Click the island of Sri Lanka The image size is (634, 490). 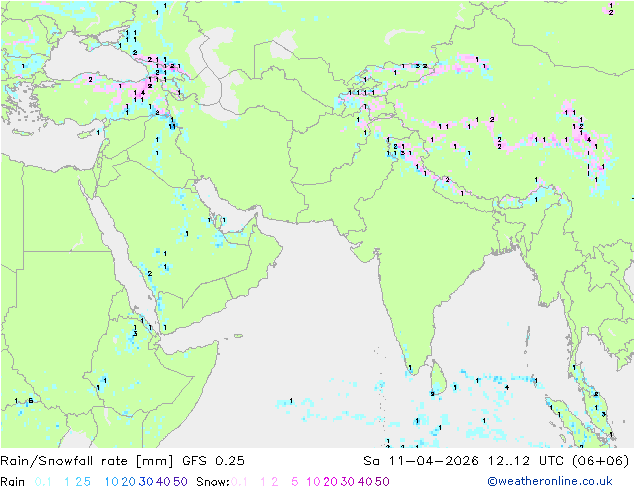(438, 379)
